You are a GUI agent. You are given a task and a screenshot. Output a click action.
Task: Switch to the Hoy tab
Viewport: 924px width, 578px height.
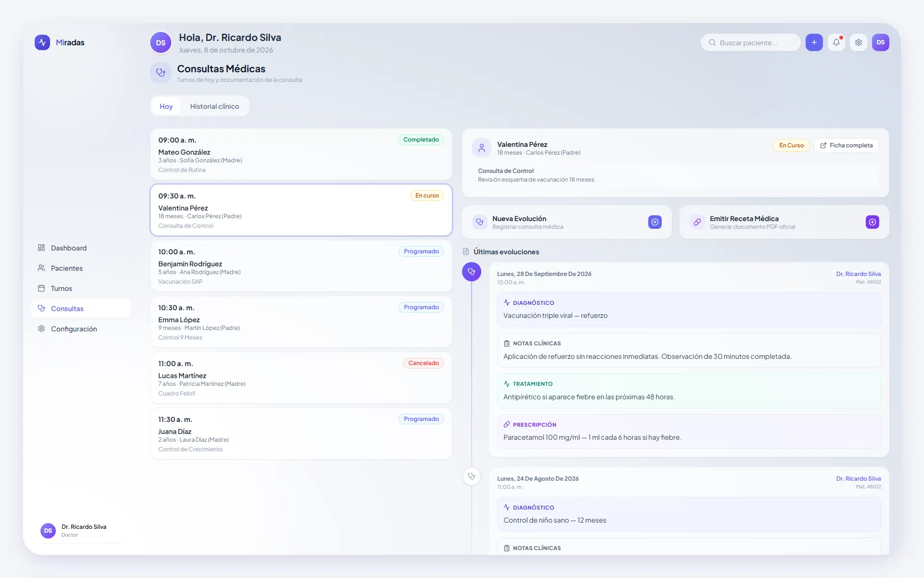click(x=166, y=106)
